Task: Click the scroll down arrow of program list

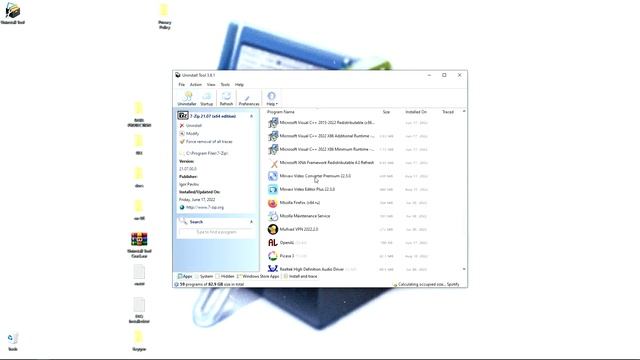Action: point(464,269)
